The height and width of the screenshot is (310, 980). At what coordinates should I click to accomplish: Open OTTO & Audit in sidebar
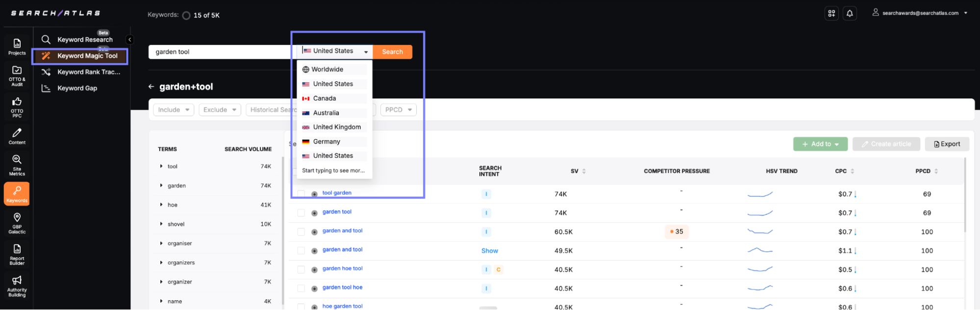coord(17,76)
